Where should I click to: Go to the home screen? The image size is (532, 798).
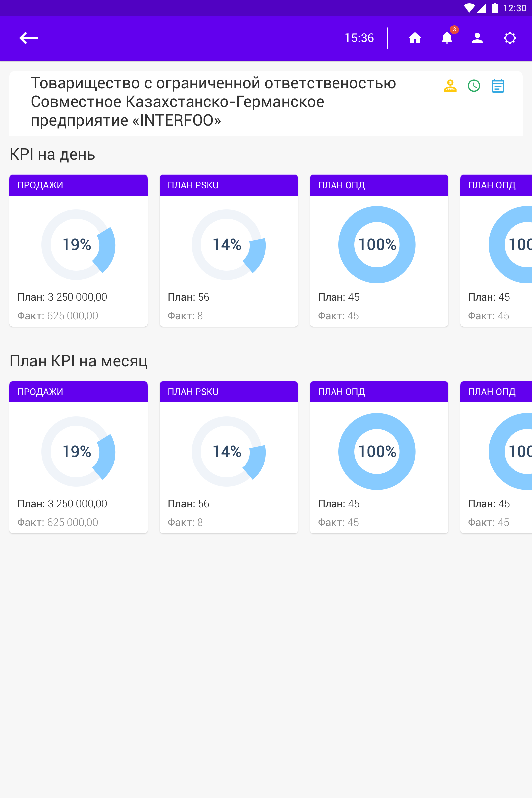click(415, 38)
